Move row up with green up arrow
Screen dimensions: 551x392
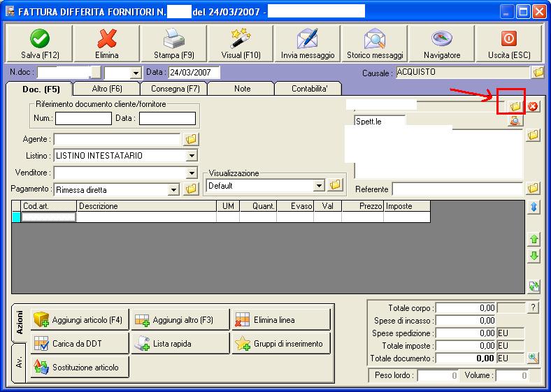click(x=534, y=240)
